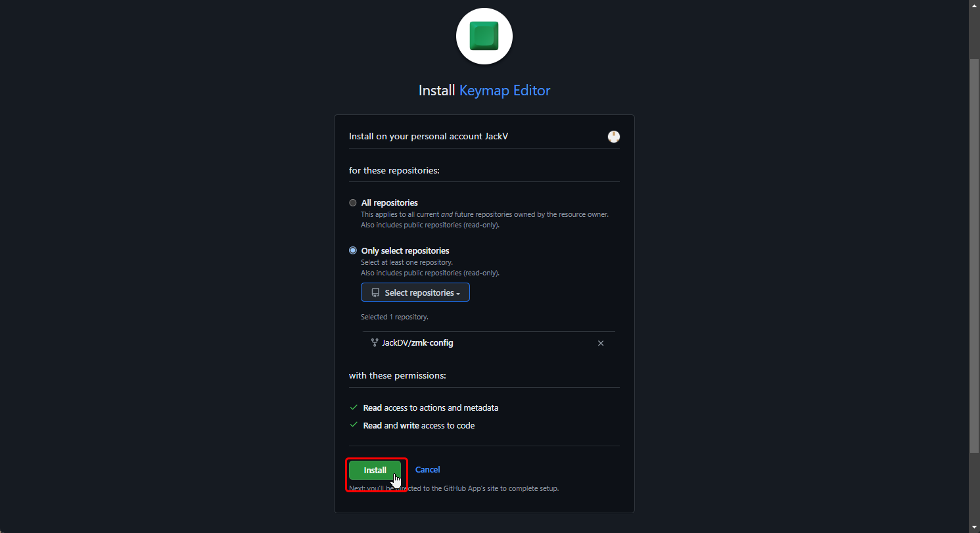The height and width of the screenshot is (533, 980).
Task: Click checkmark beside read and write code permission
Action: click(354, 425)
